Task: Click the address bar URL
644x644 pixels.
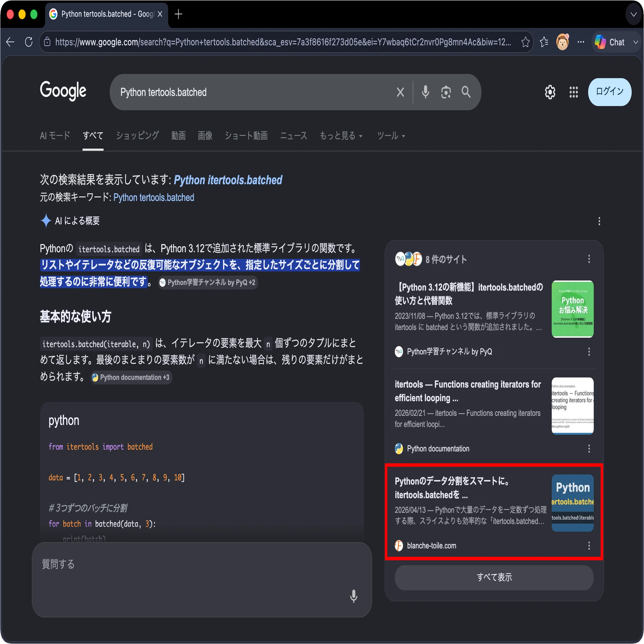Action: coord(283,42)
